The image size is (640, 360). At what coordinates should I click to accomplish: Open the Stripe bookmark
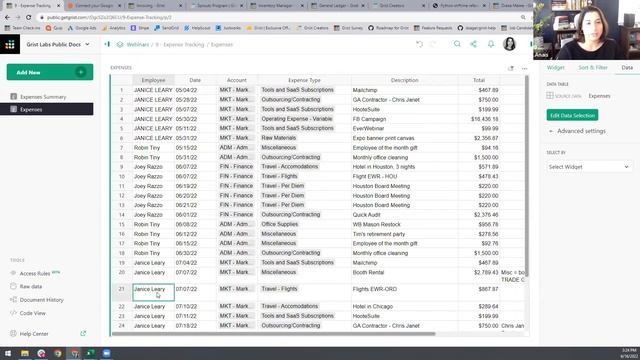click(x=140, y=28)
